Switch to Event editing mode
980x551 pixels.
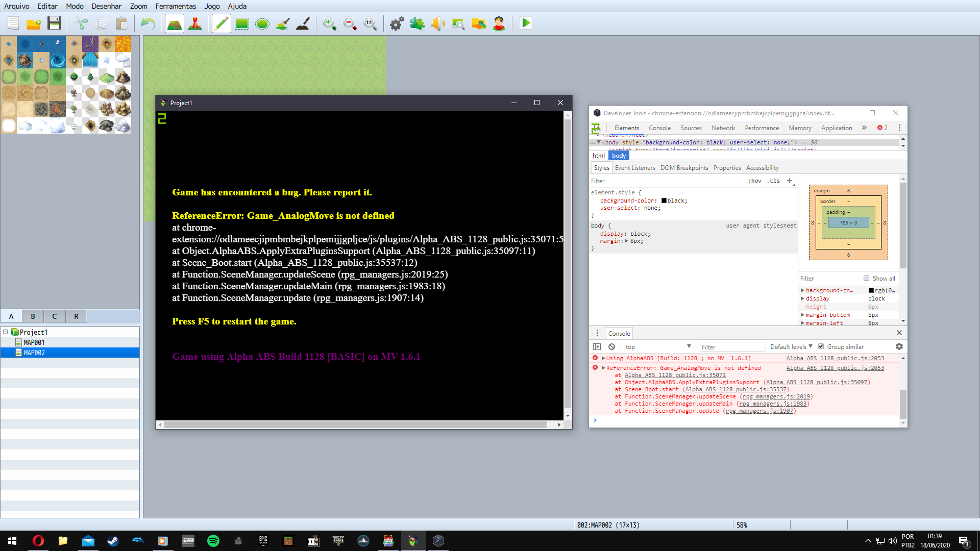[195, 23]
